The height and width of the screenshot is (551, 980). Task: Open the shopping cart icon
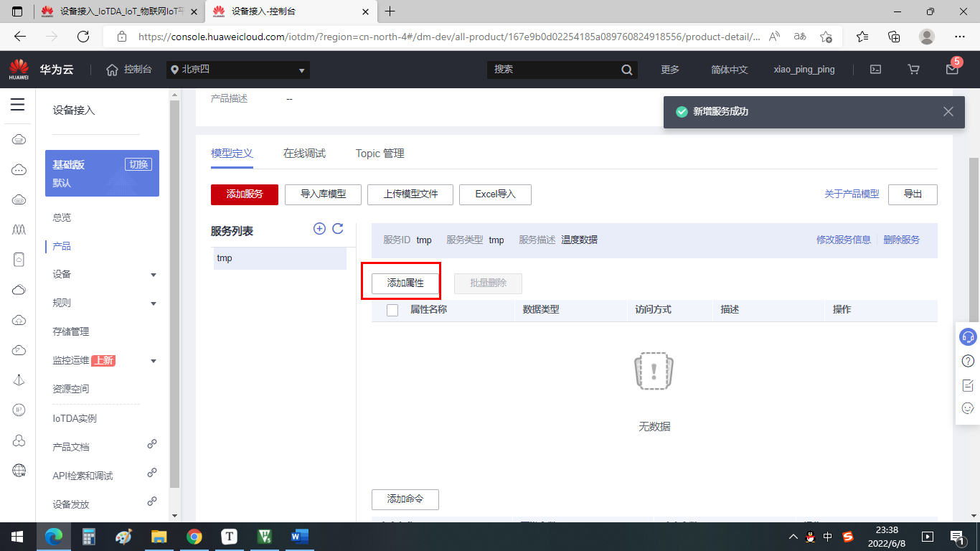[x=913, y=70]
